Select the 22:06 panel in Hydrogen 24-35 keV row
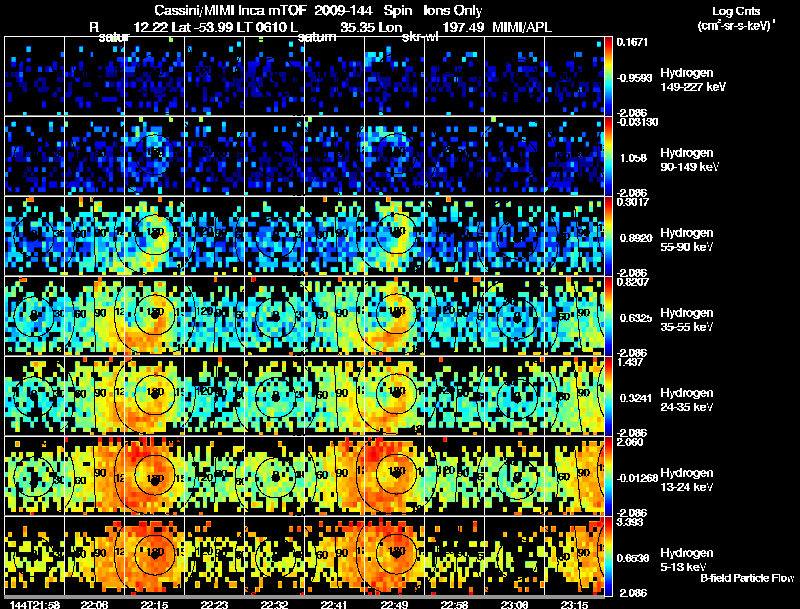This screenshot has height=609, width=800. [x=94, y=396]
